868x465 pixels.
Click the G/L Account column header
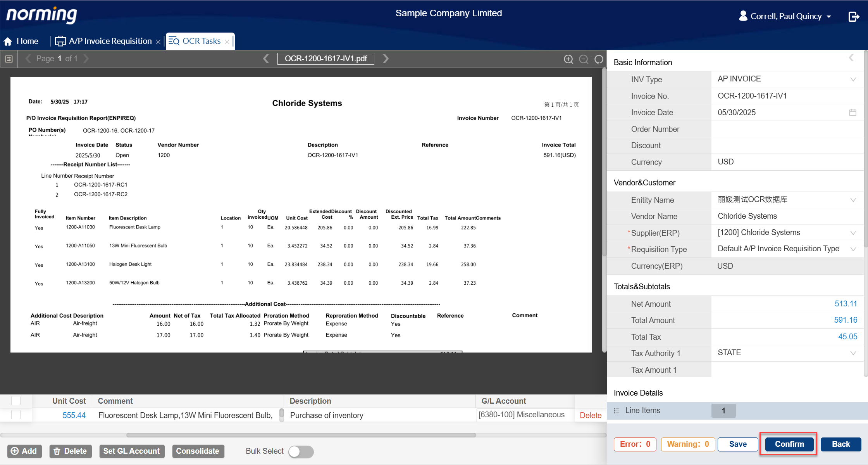click(x=504, y=401)
